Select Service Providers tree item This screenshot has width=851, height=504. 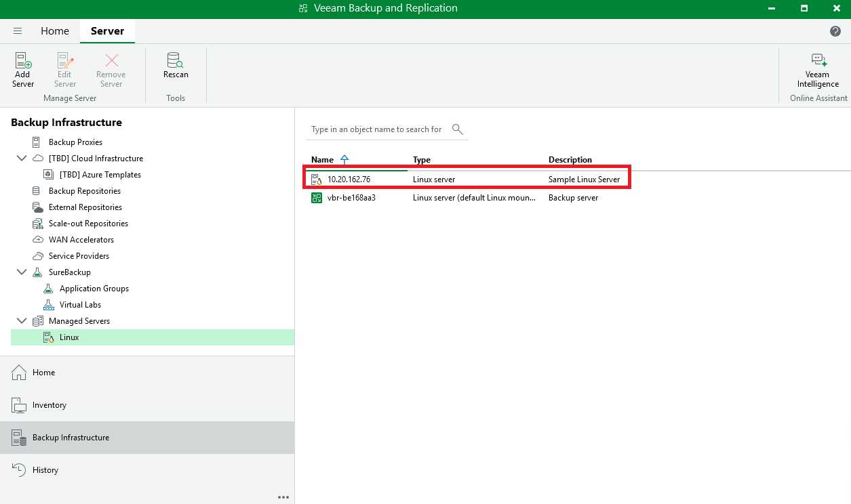[x=79, y=256]
